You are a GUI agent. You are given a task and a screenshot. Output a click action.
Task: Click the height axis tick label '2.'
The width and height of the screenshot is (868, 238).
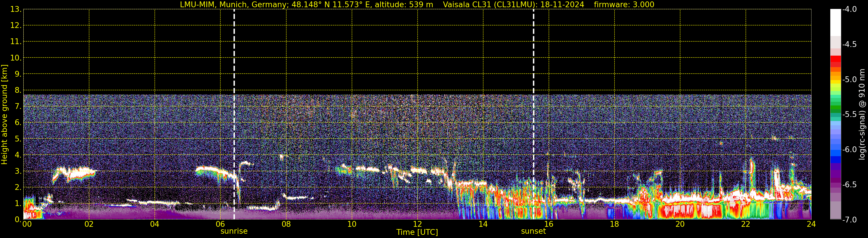pos(18,188)
